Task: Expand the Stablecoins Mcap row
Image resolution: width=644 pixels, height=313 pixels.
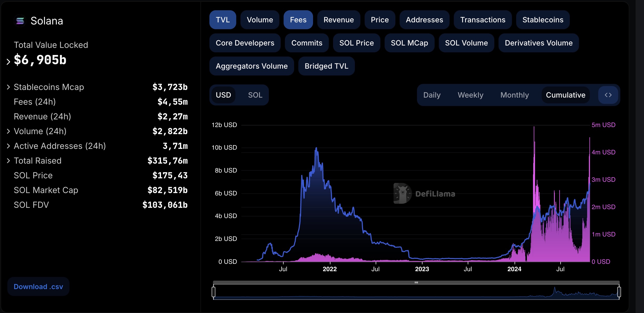Action: [8, 87]
